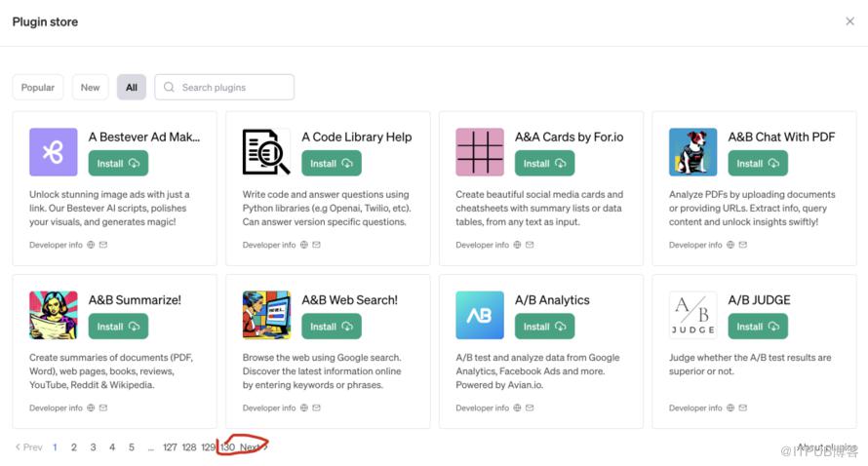The height and width of the screenshot is (466, 868).
Task: Switch to the Popular filter tab
Action: 38,88
